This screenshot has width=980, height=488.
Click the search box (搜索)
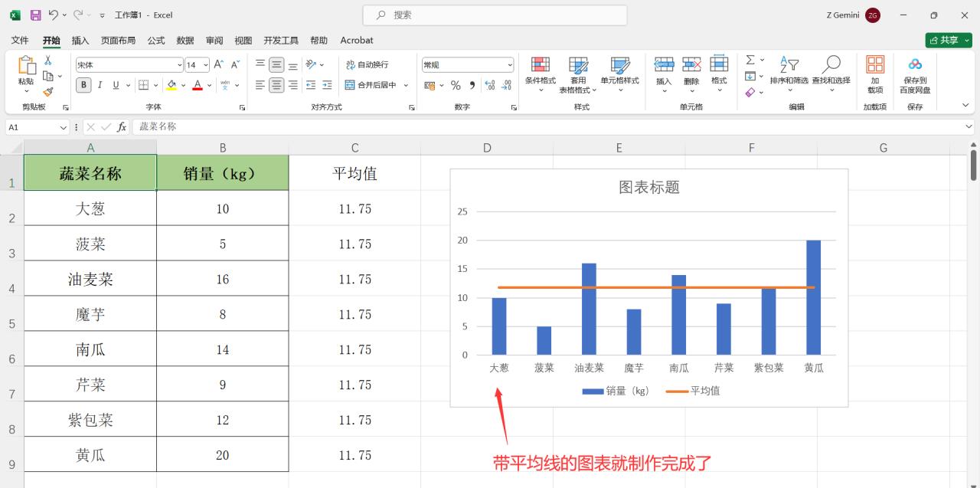[494, 15]
